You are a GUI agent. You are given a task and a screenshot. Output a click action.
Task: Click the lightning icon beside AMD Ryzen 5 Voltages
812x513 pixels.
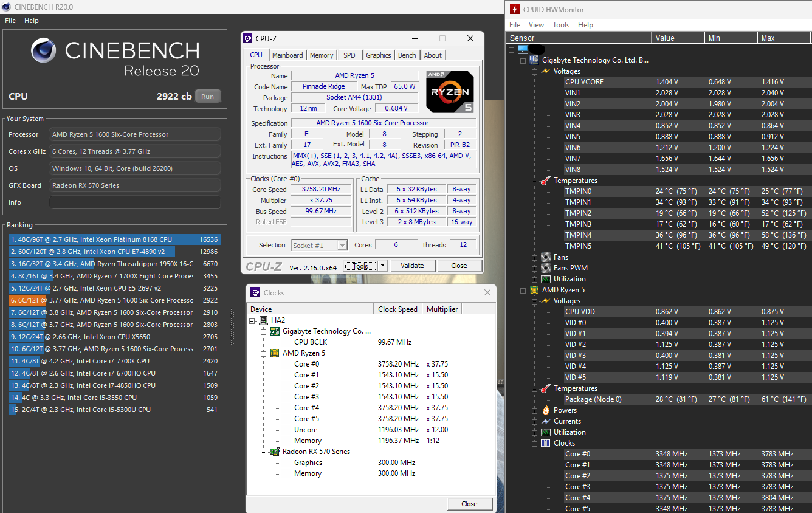coord(545,301)
